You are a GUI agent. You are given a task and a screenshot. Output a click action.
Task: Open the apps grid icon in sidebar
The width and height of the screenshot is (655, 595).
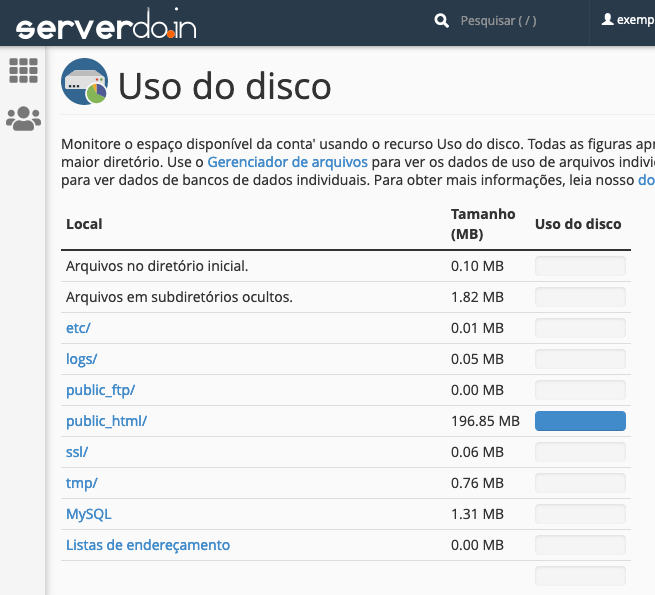[x=23, y=70]
